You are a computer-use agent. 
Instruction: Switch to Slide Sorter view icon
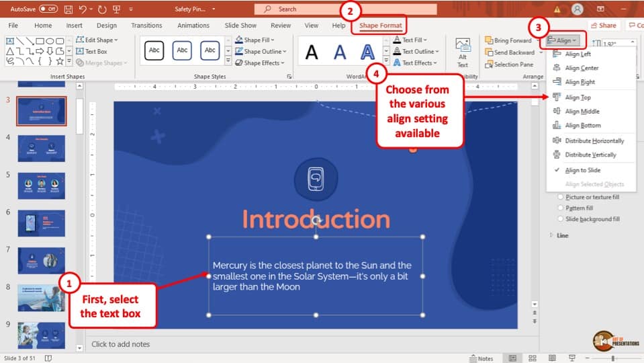coord(533,358)
